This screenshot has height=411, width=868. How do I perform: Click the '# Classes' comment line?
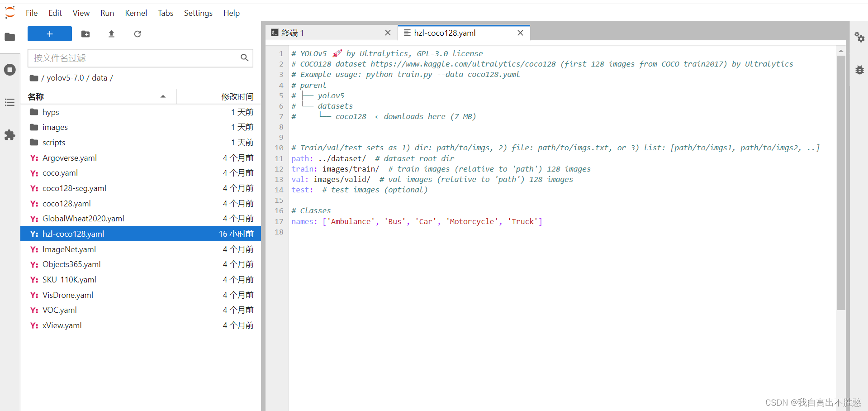tap(311, 211)
